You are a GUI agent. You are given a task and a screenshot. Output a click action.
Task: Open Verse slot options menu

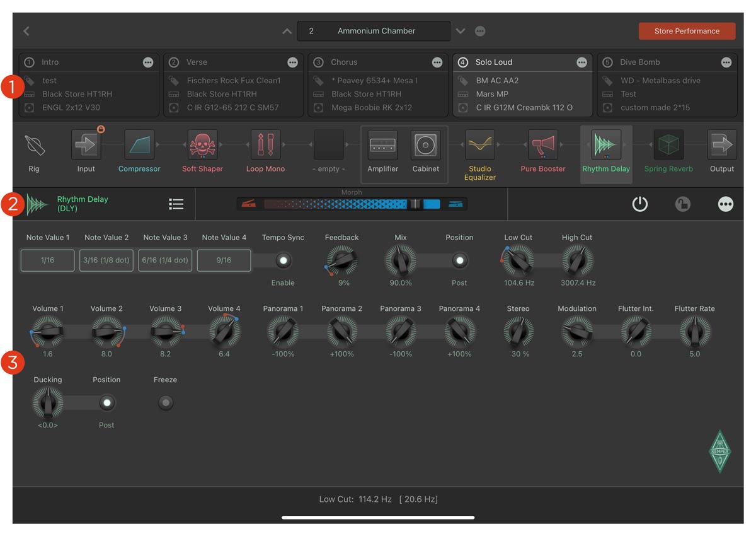(292, 62)
